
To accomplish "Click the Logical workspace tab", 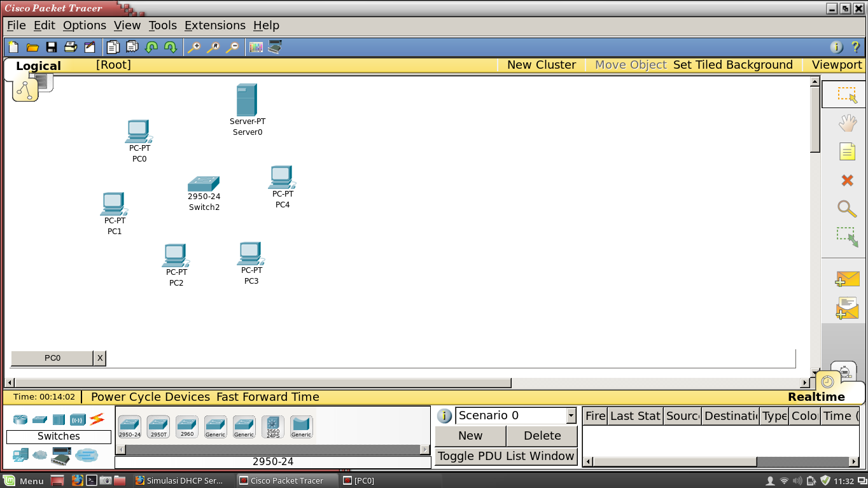I will 38,66.
